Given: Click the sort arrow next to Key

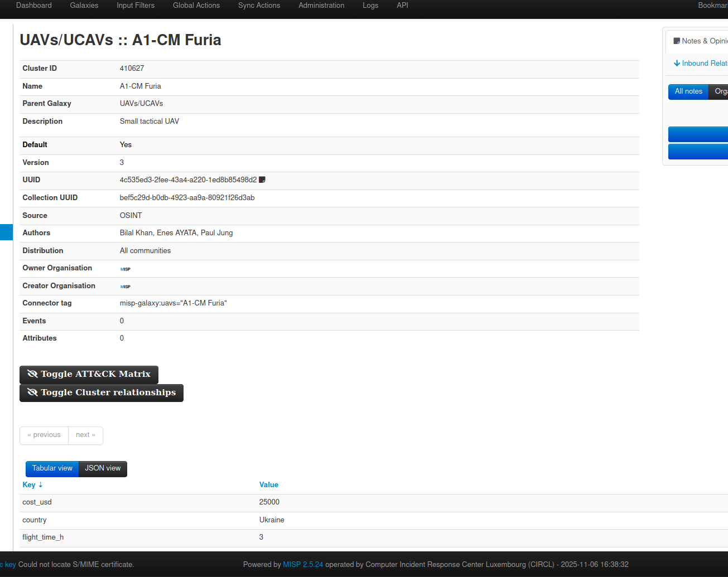Looking at the screenshot, I should pyautogui.click(x=41, y=485).
